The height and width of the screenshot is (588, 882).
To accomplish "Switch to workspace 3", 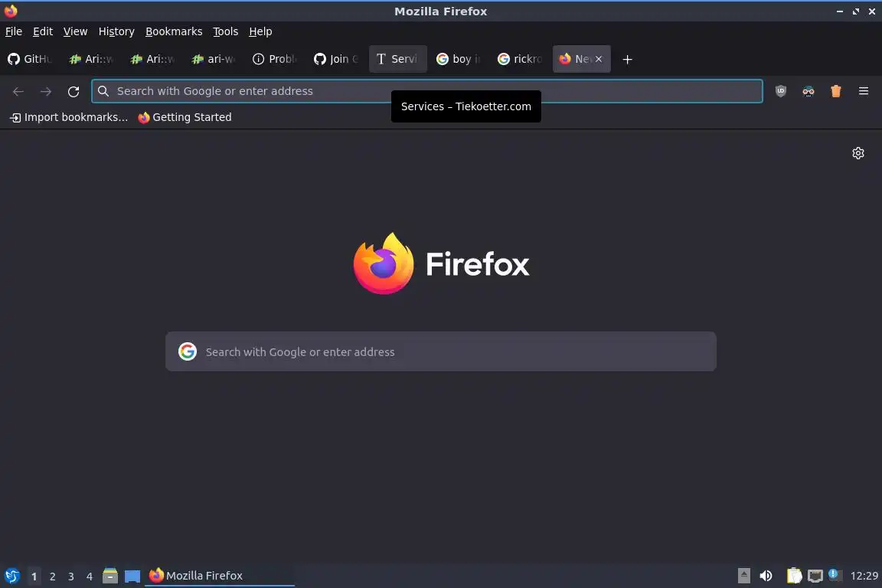I will point(71,577).
